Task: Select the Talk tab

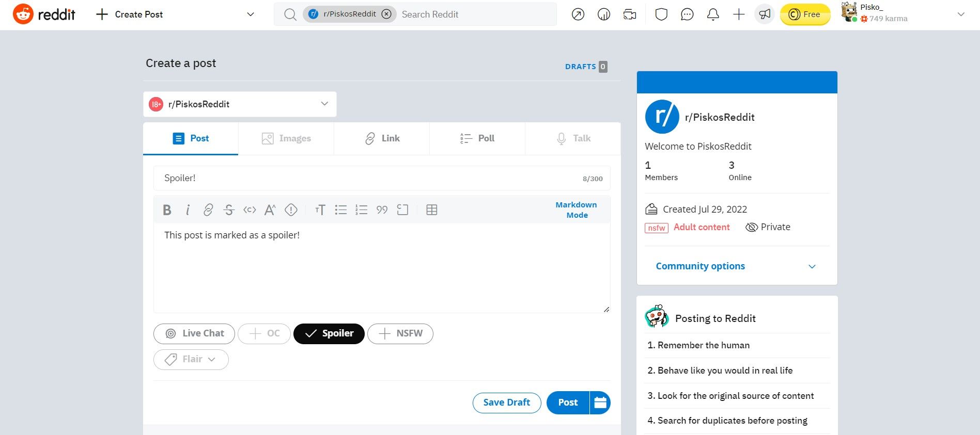Action: pos(573,138)
